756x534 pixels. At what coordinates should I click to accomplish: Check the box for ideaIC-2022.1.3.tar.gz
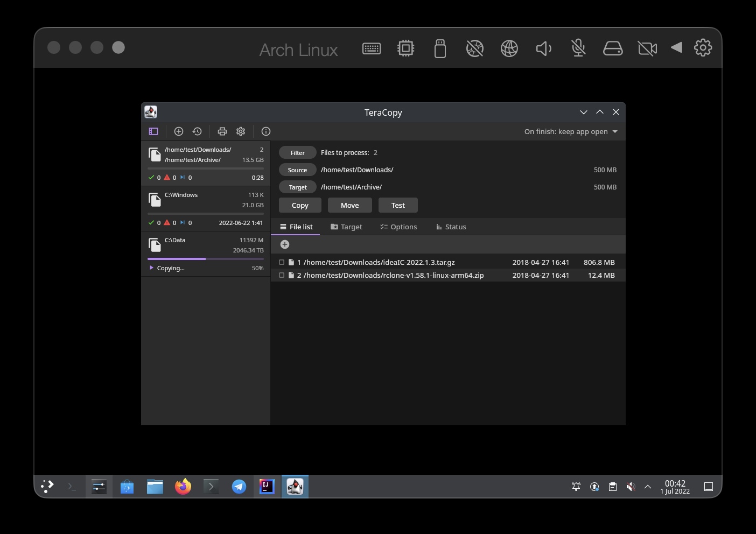[x=282, y=262]
